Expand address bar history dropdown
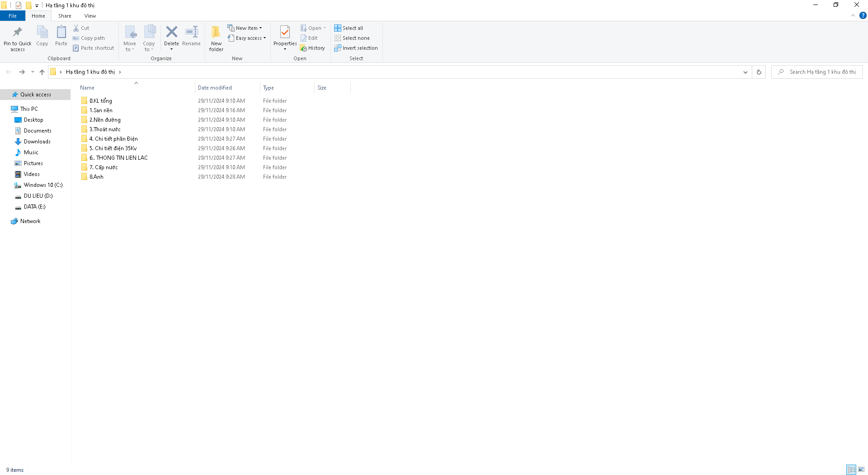868x475 pixels. point(745,72)
